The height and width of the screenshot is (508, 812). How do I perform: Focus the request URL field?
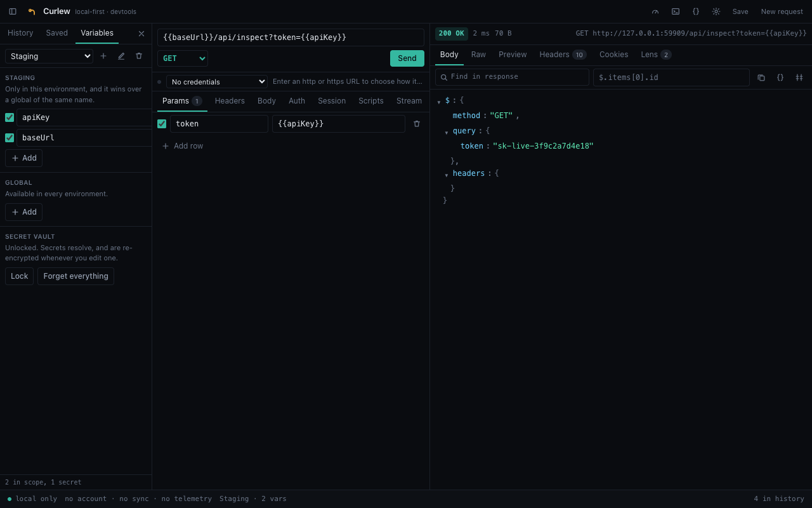point(291,37)
